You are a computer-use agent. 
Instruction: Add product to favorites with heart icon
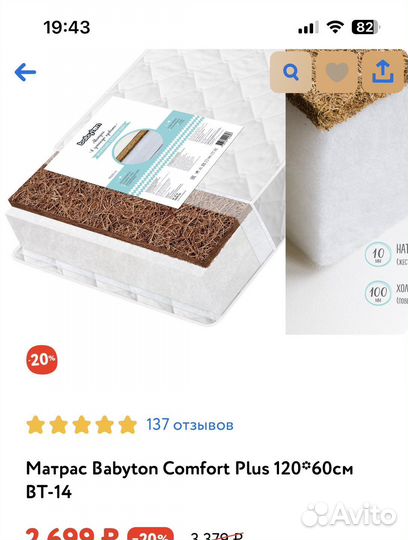pyautogui.click(x=337, y=72)
